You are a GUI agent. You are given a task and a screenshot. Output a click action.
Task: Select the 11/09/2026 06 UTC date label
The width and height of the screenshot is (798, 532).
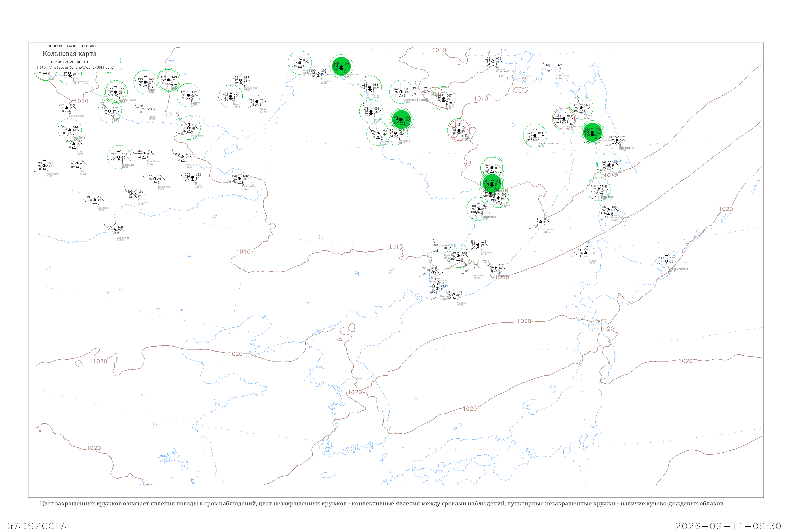coord(70,62)
